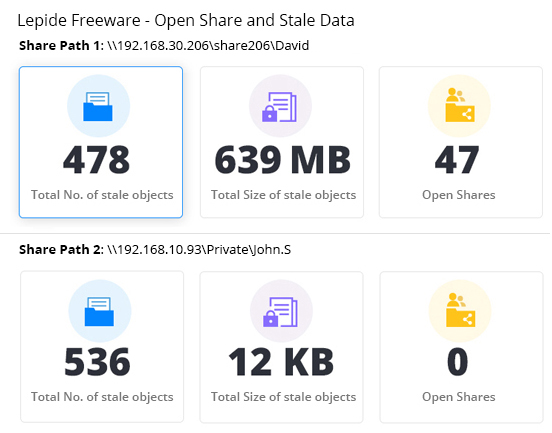Click the blue folder icon for Share Path 1
Image resolution: width=552 pixels, height=433 pixels.
coord(98,106)
